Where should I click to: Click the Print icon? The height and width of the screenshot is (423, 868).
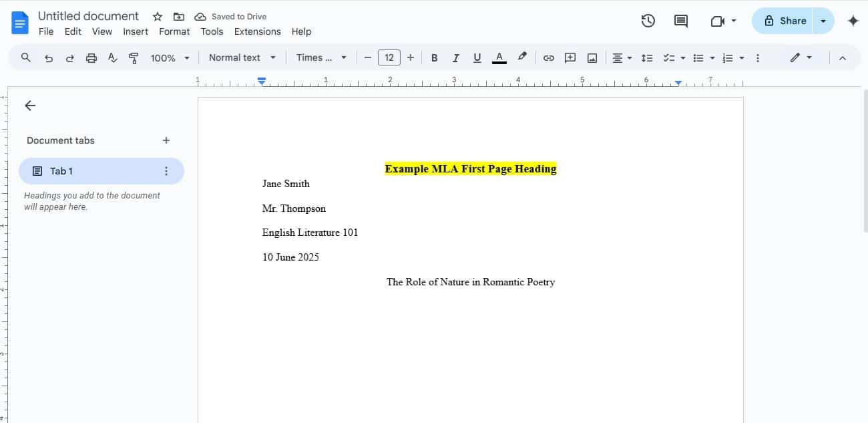click(91, 57)
